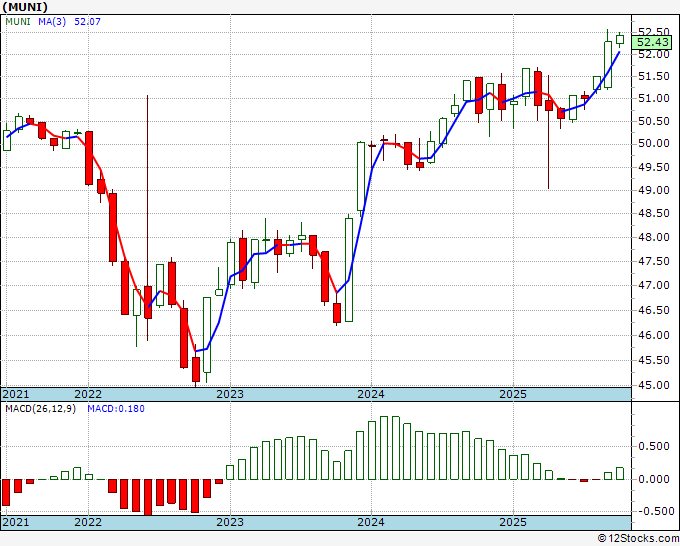Click 2024 on the MACD timeline

(371, 522)
